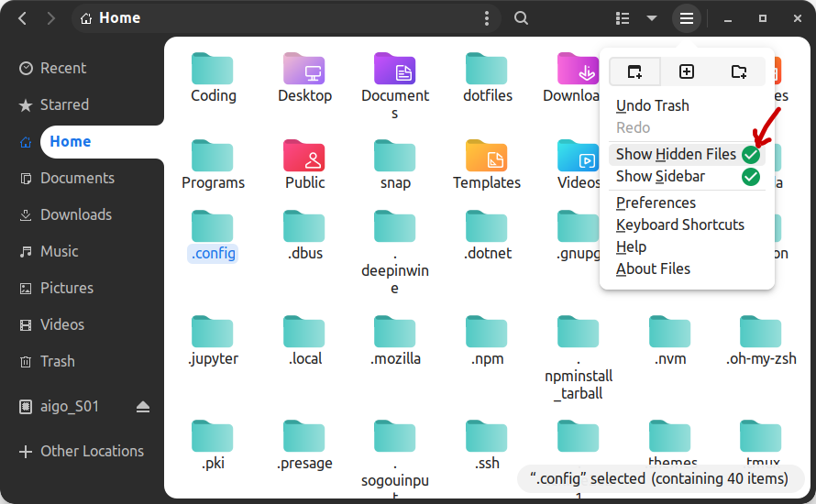Select the Desktop folder icon

pyautogui.click(x=303, y=68)
